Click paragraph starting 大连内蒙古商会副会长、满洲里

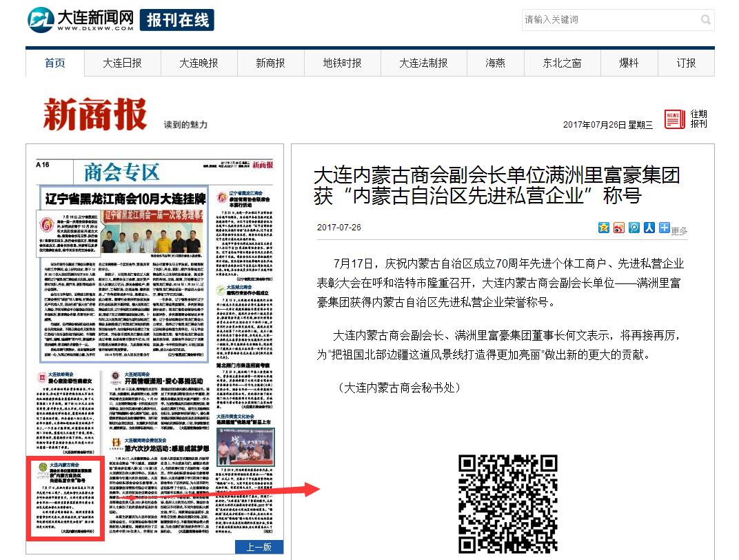tap(499, 345)
